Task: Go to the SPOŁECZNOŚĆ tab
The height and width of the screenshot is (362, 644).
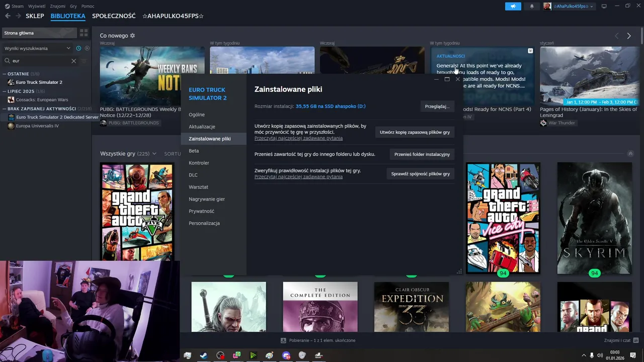Action: (x=114, y=16)
